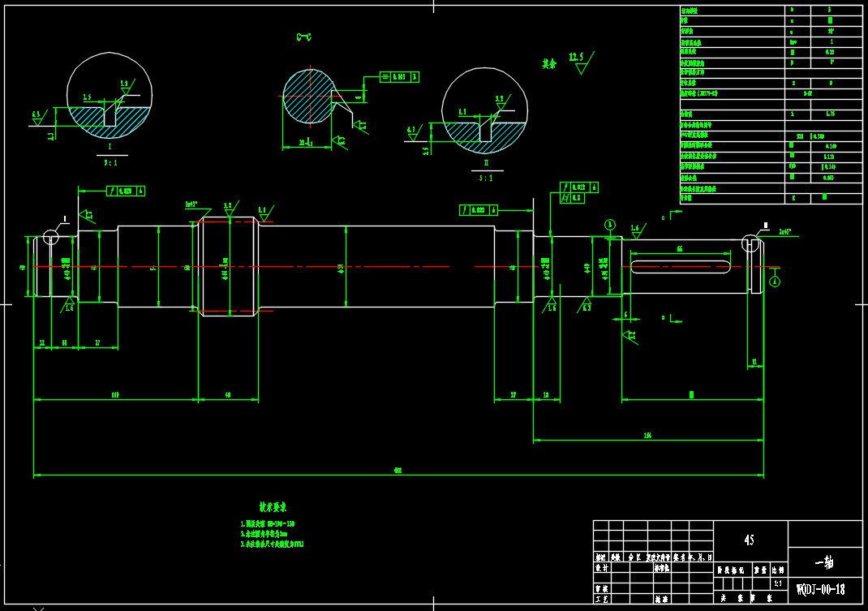
Task: Click the overall shaft length dimension at bottom
Action: [397, 470]
